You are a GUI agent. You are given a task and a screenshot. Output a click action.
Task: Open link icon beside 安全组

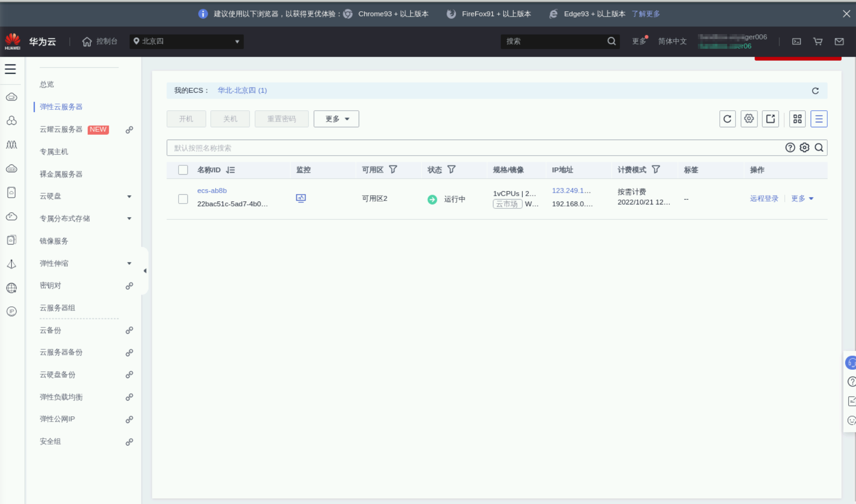[129, 442]
